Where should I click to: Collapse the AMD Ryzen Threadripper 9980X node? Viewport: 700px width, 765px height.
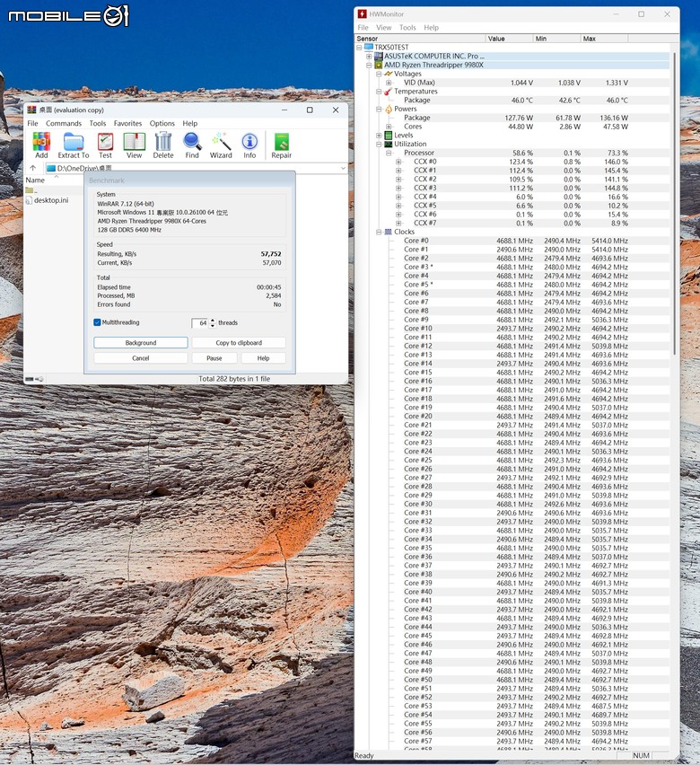(369, 65)
